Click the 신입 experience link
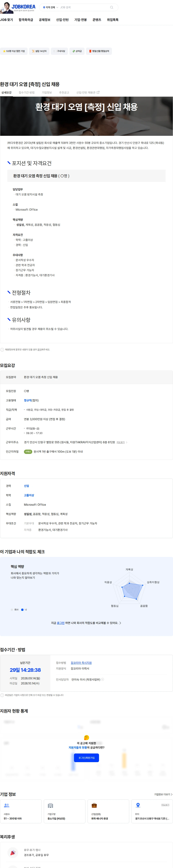Viewport: 173px width, 868px height. 27,486
